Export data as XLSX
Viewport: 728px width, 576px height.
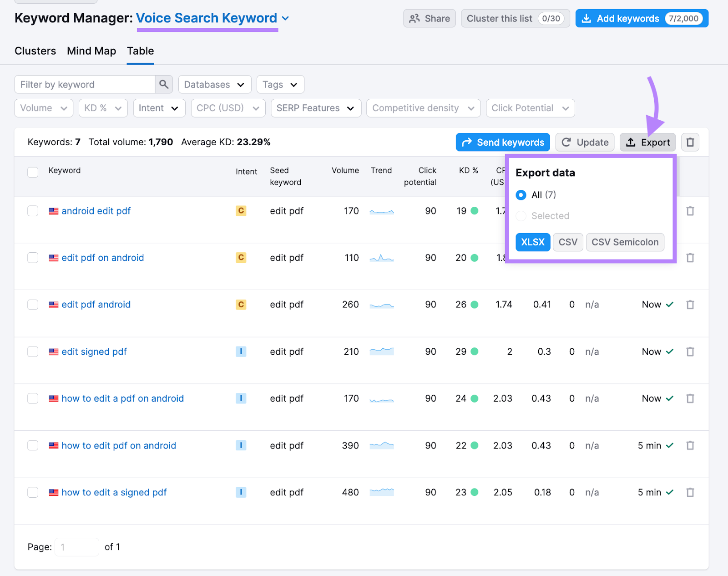click(x=533, y=242)
